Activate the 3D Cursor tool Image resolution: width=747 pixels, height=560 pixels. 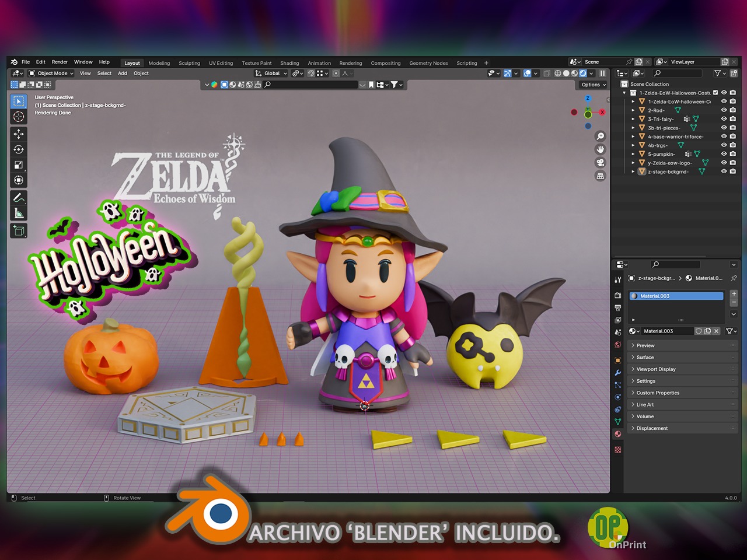[x=19, y=117]
